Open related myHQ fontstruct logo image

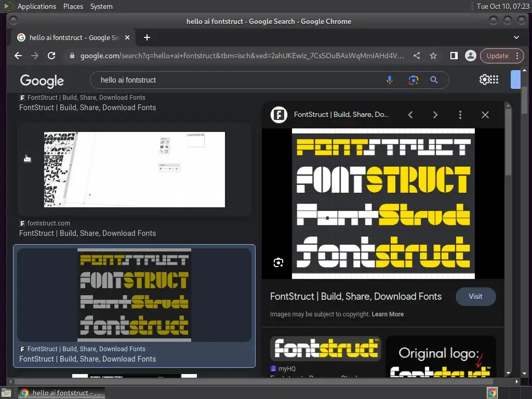326,349
